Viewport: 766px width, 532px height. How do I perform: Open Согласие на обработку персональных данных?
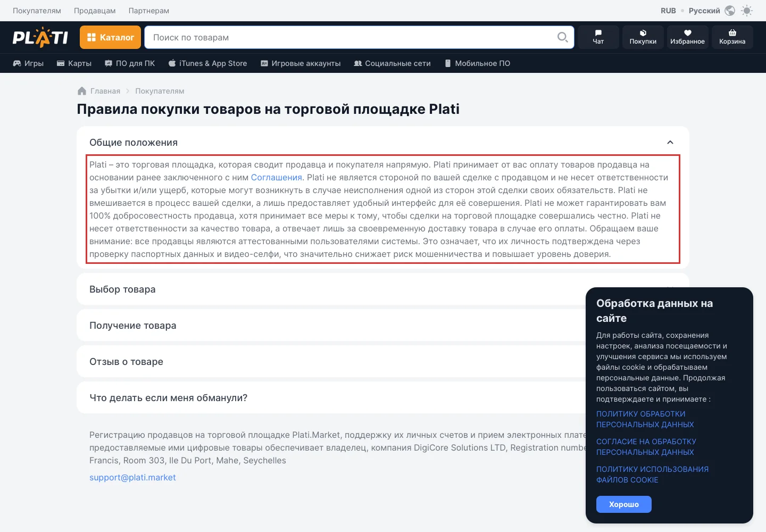pos(646,447)
